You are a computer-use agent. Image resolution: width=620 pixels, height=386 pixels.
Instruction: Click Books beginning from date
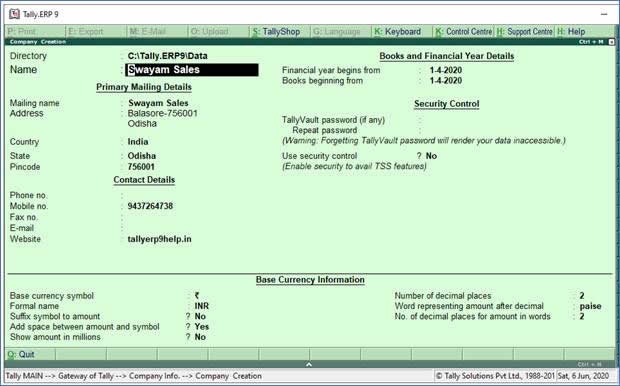pos(446,81)
